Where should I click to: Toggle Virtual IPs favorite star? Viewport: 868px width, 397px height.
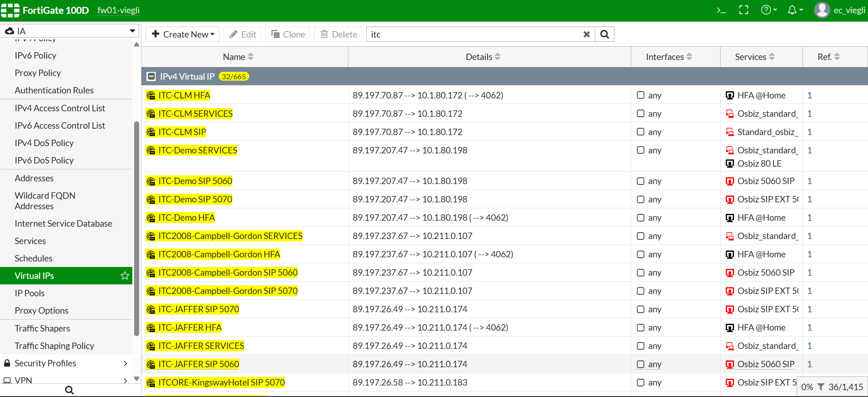coord(125,276)
